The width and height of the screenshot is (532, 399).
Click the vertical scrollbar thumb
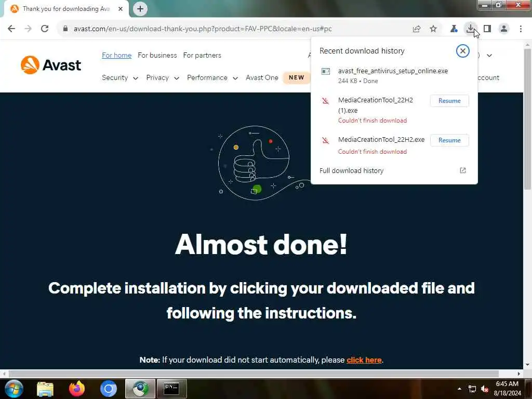click(x=527, y=119)
